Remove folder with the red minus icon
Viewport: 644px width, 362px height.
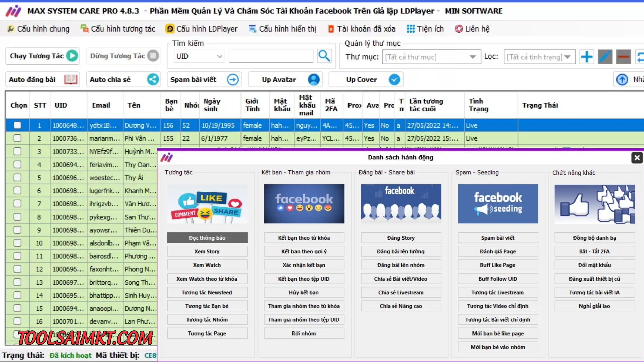(x=624, y=57)
